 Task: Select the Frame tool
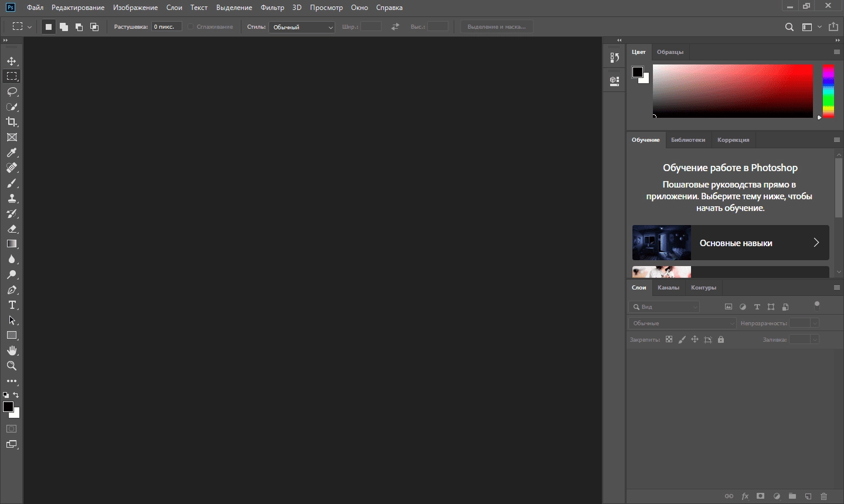tap(12, 138)
